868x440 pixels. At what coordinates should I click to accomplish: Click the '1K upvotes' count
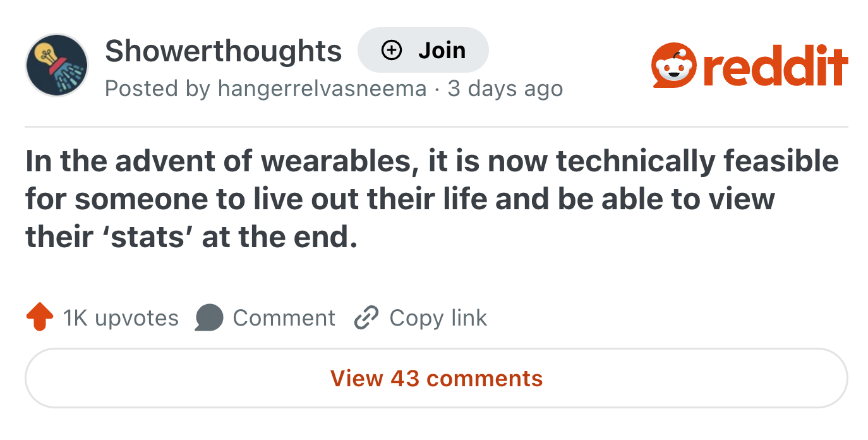pos(119,317)
